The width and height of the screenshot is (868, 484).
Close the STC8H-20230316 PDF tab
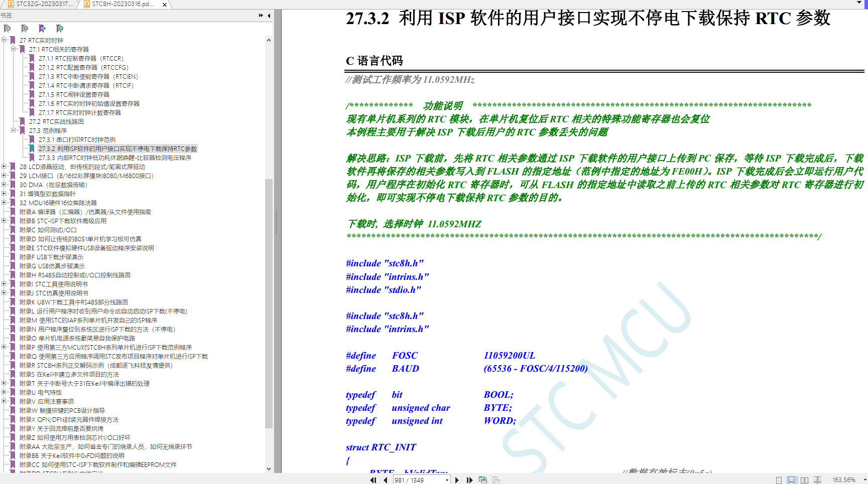[164, 5]
